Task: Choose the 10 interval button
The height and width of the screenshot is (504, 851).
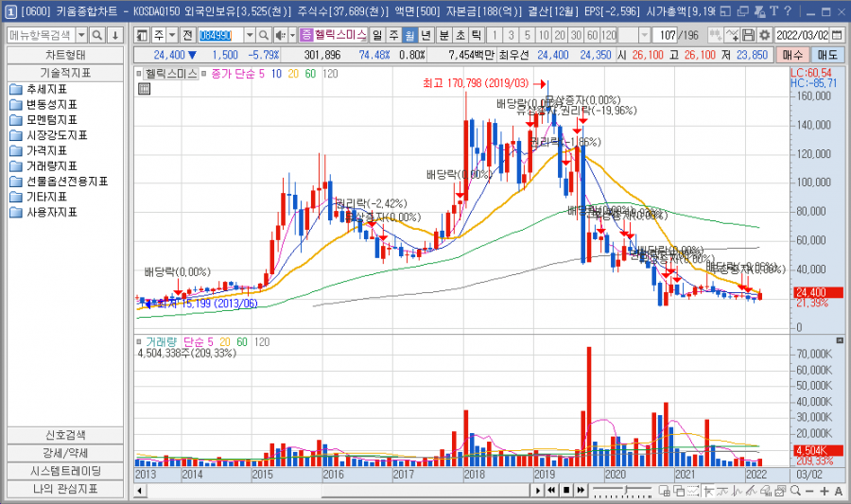Action: tap(544, 35)
